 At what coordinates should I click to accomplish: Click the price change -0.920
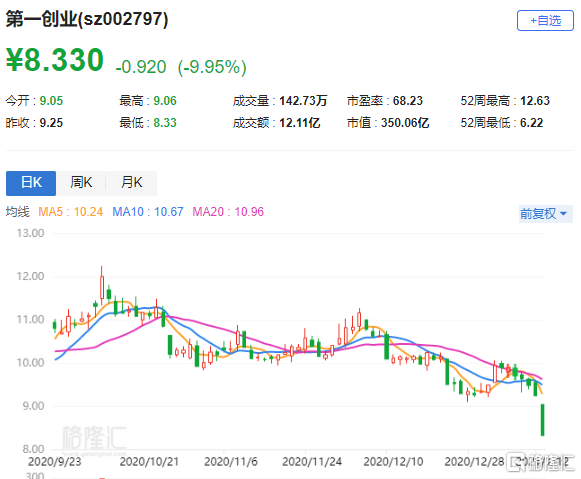(x=141, y=67)
